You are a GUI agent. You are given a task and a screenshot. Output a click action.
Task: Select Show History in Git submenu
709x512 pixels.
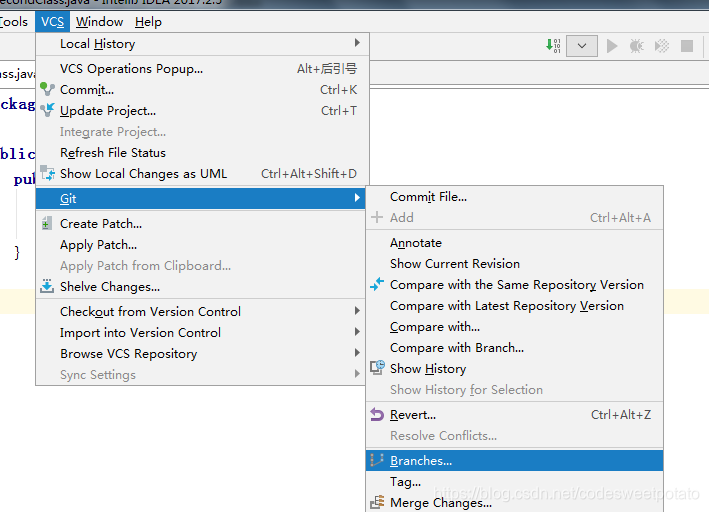coord(515,369)
